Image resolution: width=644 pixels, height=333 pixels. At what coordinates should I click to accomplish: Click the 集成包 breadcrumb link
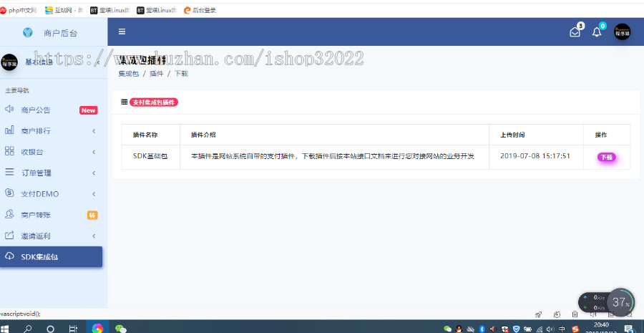129,74
